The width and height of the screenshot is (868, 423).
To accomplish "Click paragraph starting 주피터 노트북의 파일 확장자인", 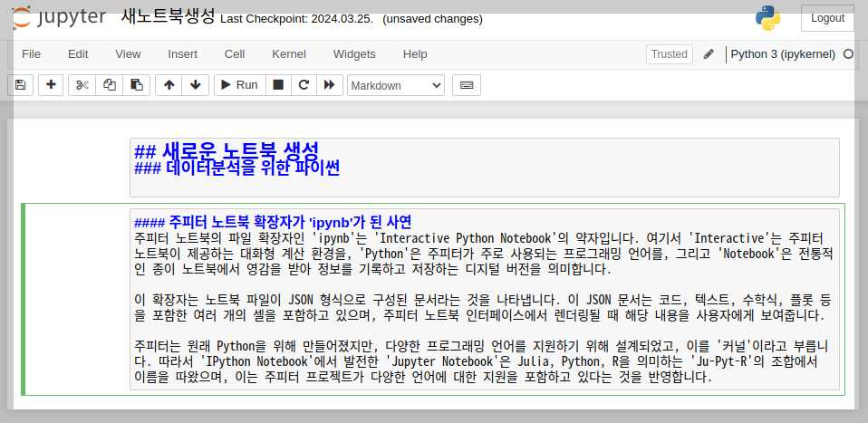I will point(484,255).
